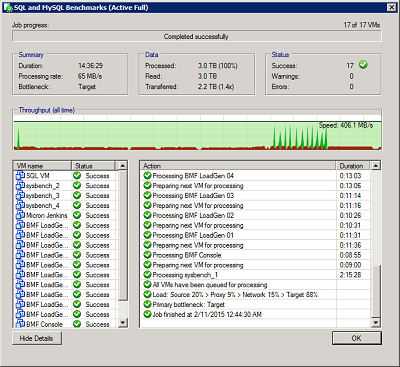Viewport: 400px width, 367px height.
Task: Click the 14:36:29 duration value in Summary
Action: [x=91, y=66]
